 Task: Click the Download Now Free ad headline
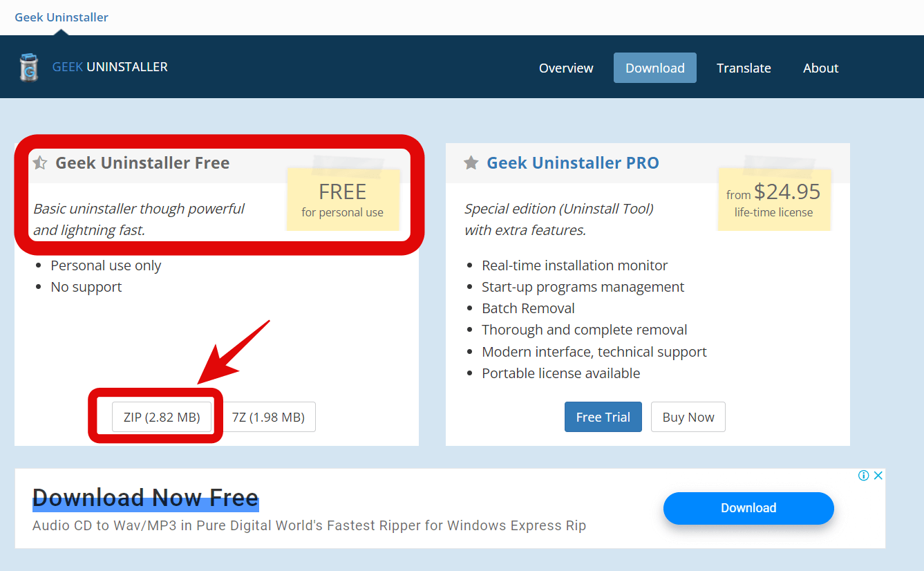pyautogui.click(x=145, y=498)
